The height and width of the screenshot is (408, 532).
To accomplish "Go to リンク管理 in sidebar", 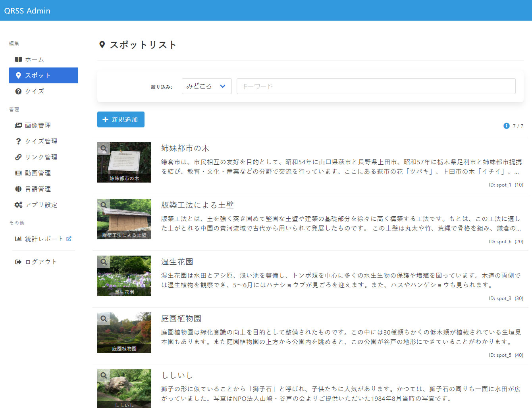I will tap(41, 157).
